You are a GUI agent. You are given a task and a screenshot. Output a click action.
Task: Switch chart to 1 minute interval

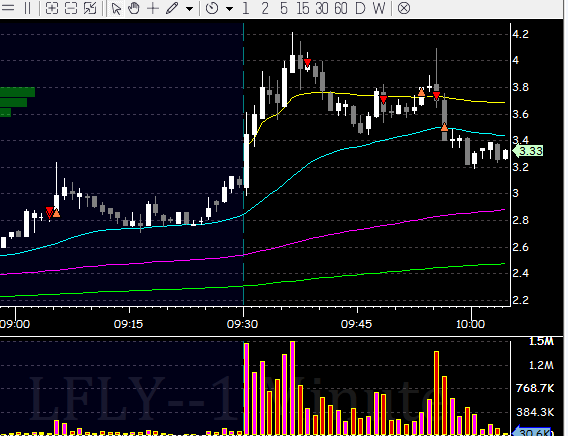click(246, 8)
